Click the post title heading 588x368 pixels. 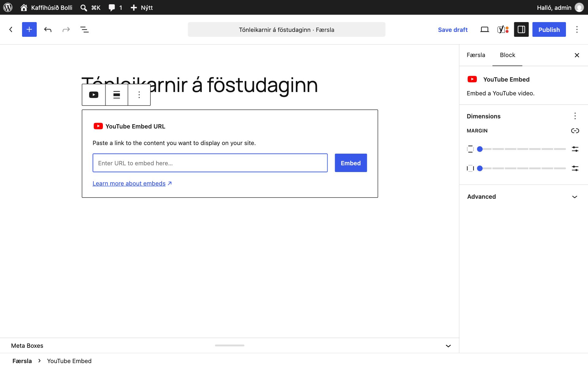pos(200,85)
